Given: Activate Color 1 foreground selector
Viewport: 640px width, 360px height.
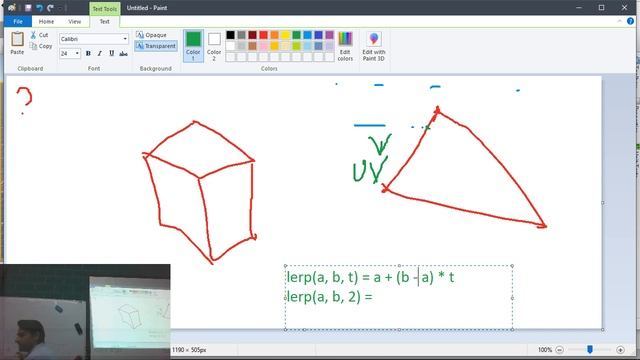Looking at the screenshot, I should coord(193,46).
